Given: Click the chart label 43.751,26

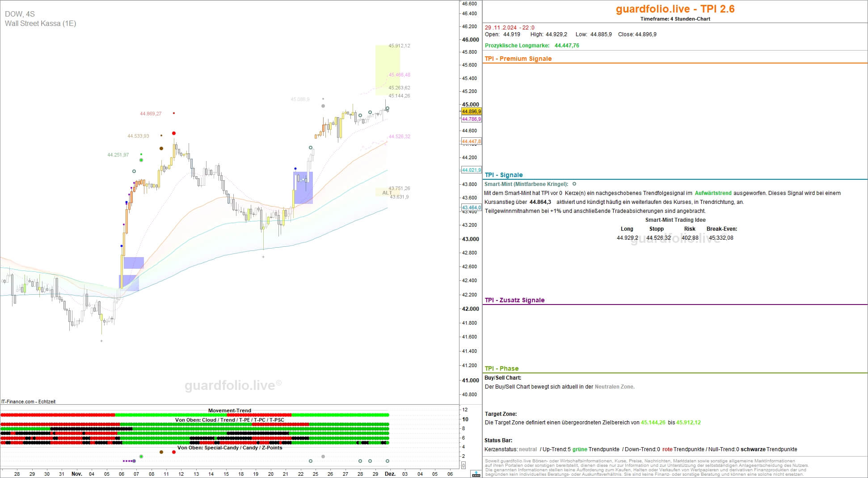Looking at the screenshot, I should (x=399, y=188).
